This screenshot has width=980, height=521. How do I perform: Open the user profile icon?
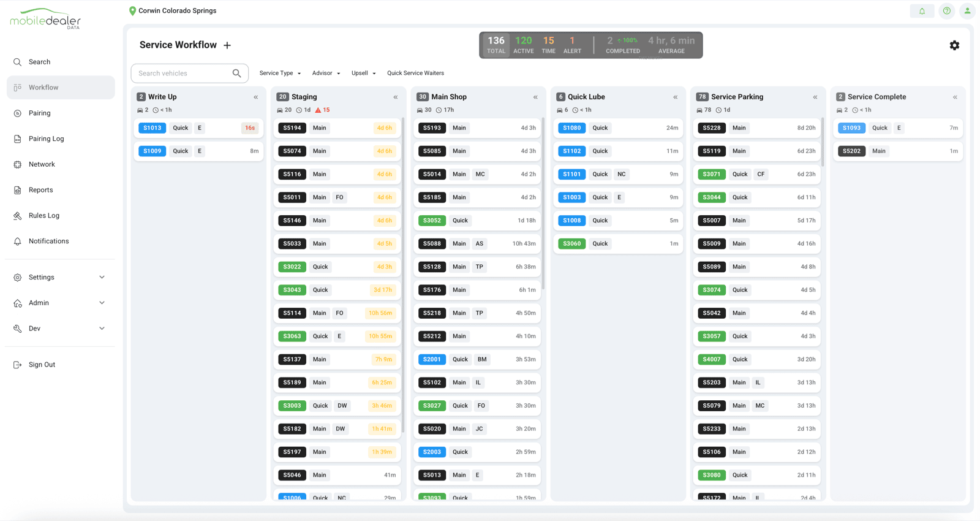[967, 11]
